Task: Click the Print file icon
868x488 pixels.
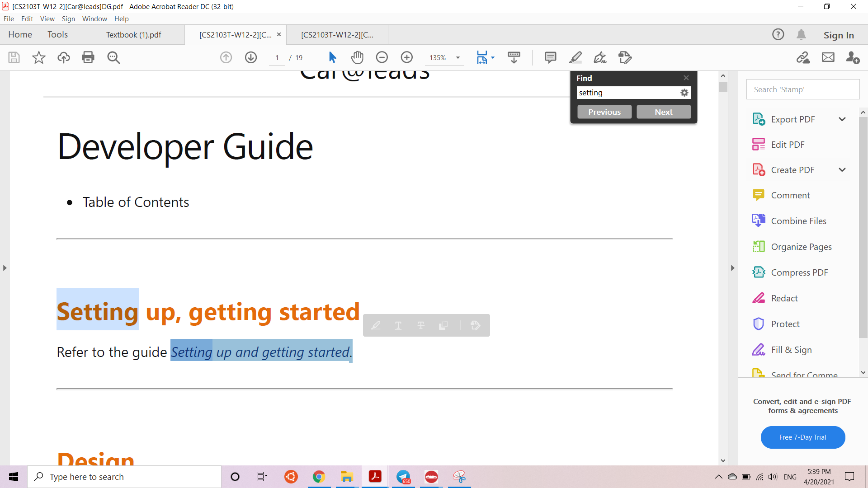Action: click(88, 57)
